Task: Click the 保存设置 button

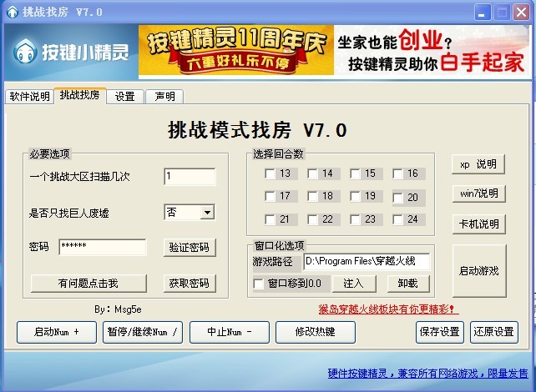Action: [x=440, y=332]
